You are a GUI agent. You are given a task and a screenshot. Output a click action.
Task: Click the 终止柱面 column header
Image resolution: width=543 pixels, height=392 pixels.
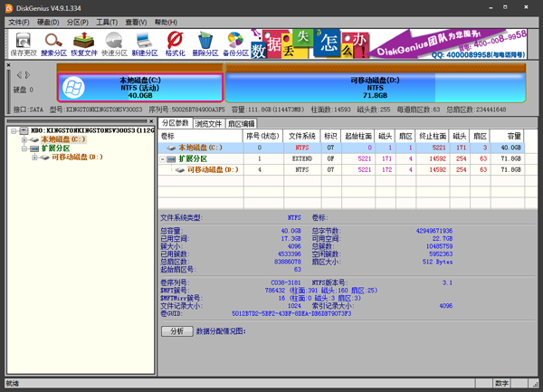(433, 136)
